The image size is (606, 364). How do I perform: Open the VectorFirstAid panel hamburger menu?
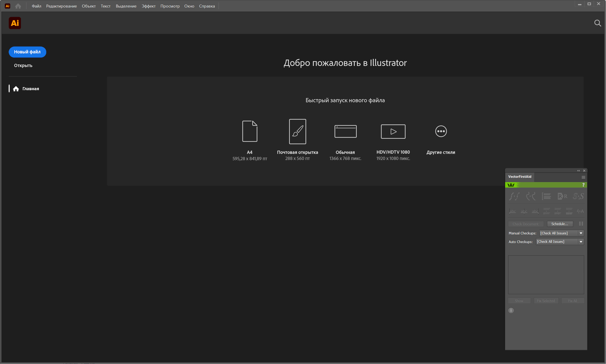[583, 177]
